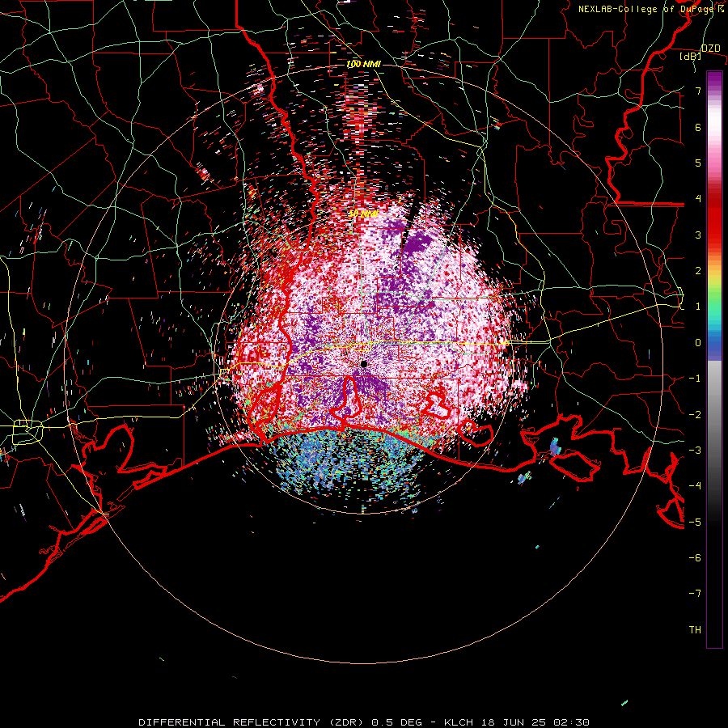Click the -1 tick label on color scale
The width and height of the screenshot is (728, 728).
pyautogui.click(x=695, y=378)
